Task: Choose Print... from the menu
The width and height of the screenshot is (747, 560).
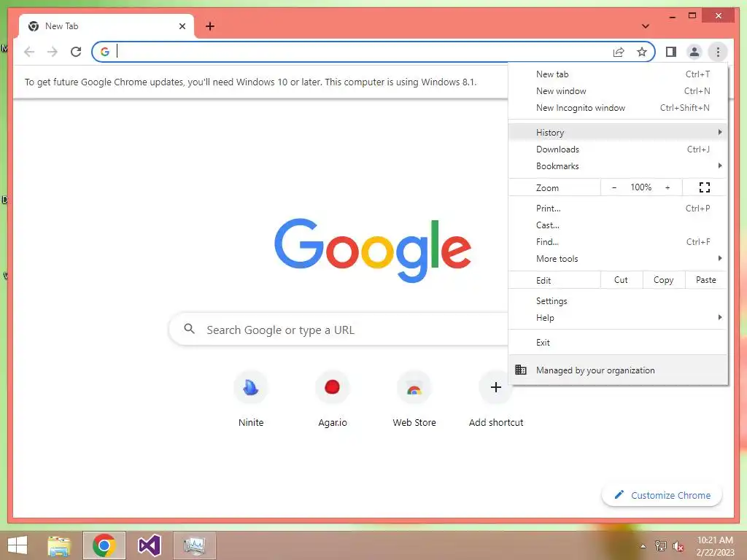Action: pyautogui.click(x=618, y=208)
